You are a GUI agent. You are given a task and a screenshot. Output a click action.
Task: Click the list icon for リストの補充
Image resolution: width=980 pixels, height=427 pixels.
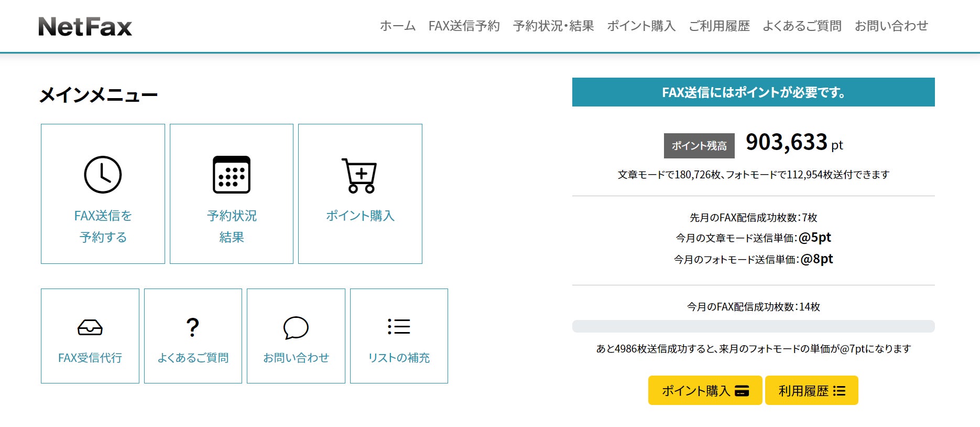point(399,326)
